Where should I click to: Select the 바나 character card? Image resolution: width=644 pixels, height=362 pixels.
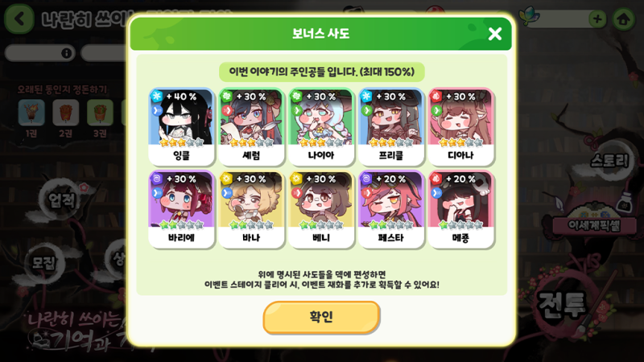251,209
